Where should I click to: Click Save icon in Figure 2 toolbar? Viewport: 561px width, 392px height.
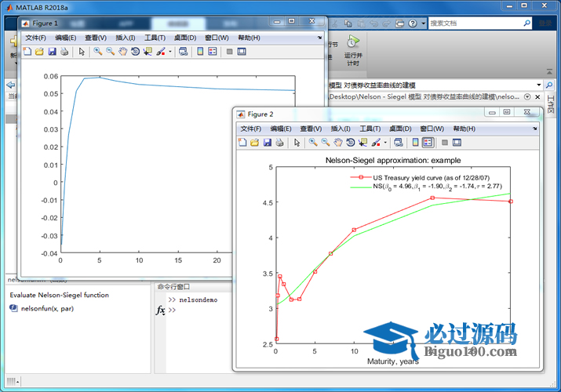(268, 143)
